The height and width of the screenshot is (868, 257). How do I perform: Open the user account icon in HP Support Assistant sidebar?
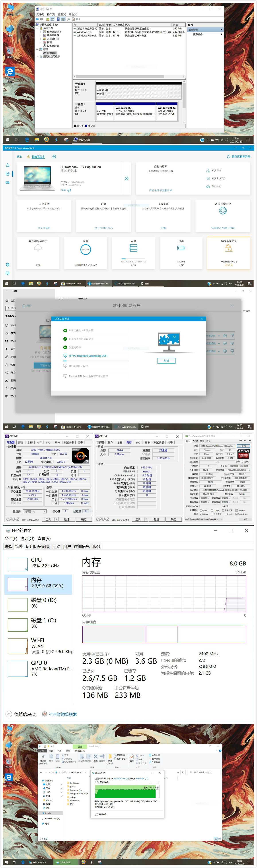click(x=7, y=165)
